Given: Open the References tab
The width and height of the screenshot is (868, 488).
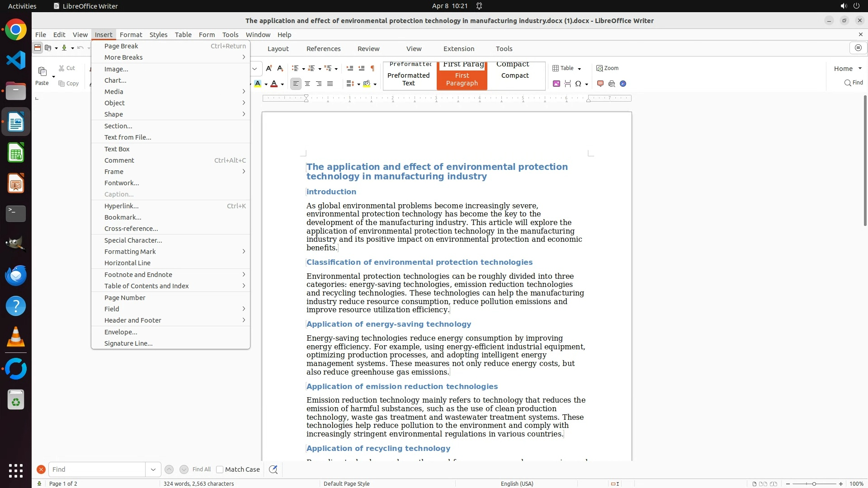Looking at the screenshot, I should (x=323, y=49).
